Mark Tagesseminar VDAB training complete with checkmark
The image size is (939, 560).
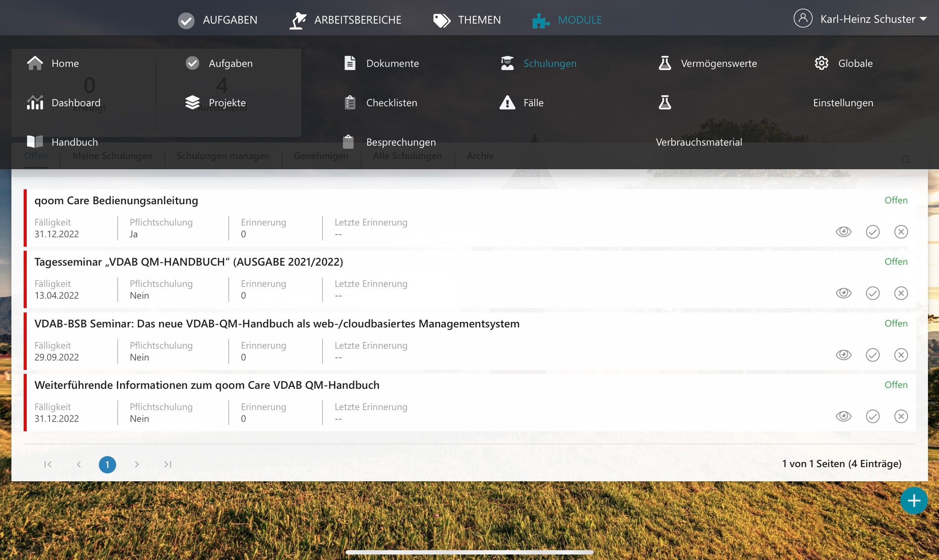tap(872, 293)
